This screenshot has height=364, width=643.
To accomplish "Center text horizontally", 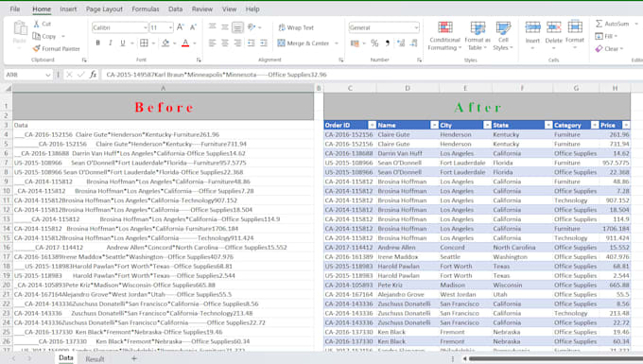I will [225, 43].
